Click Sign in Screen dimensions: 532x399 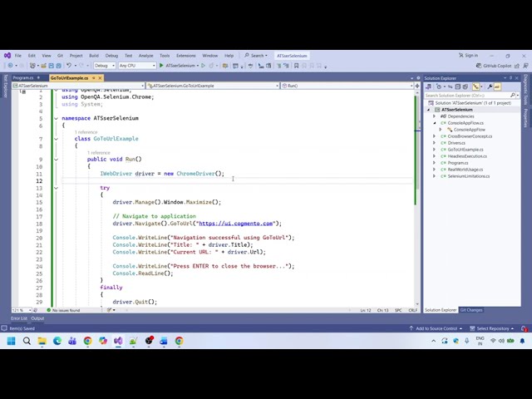point(468,56)
